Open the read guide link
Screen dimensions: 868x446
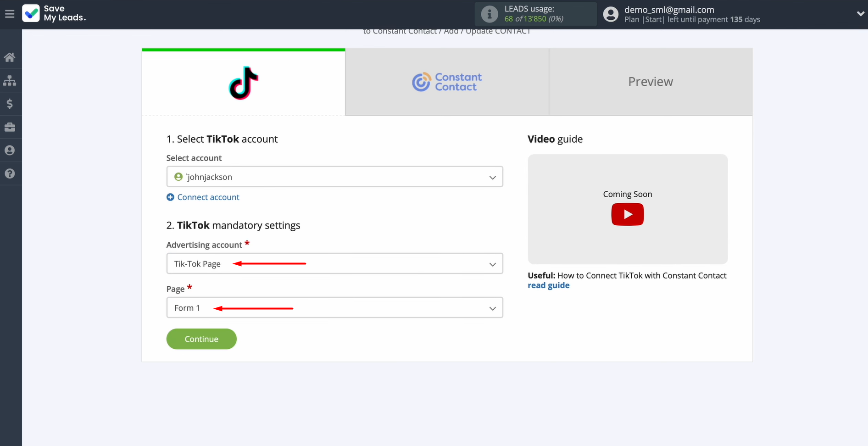pos(548,285)
